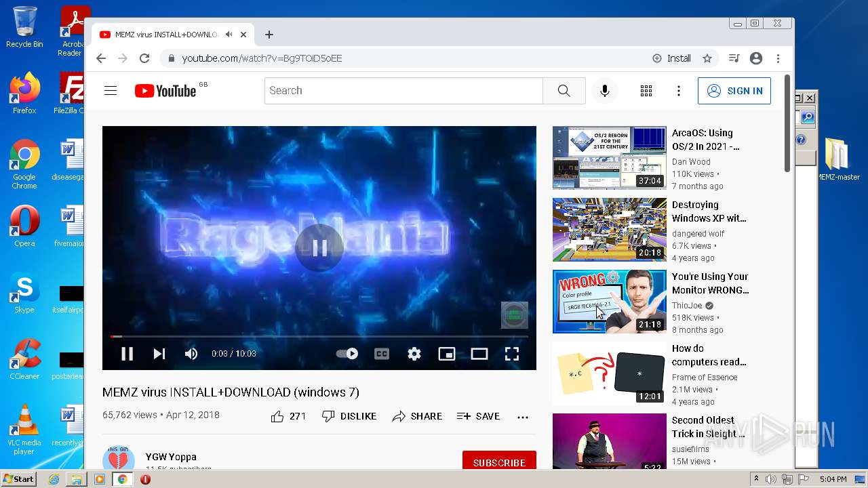Pause the video with the player pause button
The width and height of the screenshot is (868, 488).
click(x=127, y=353)
